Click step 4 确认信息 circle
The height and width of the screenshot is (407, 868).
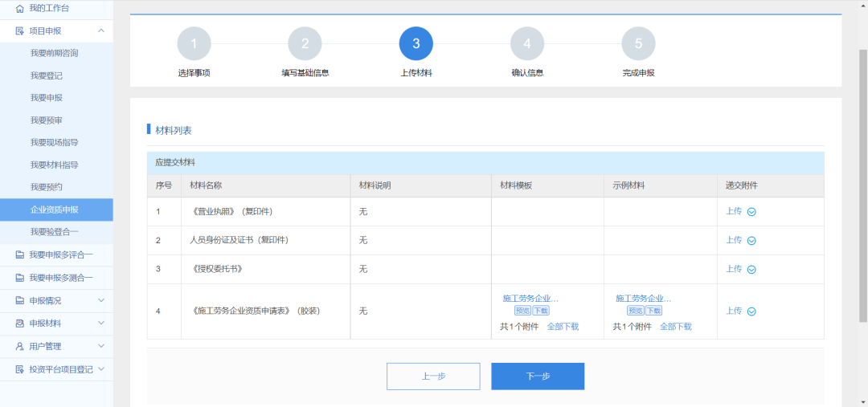pyautogui.click(x=527, y=44)
